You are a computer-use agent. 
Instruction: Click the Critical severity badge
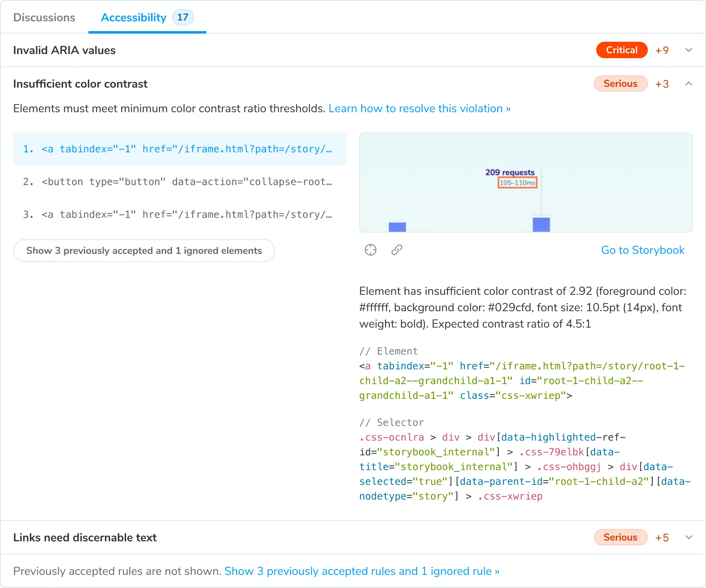[x=622, y=50]
